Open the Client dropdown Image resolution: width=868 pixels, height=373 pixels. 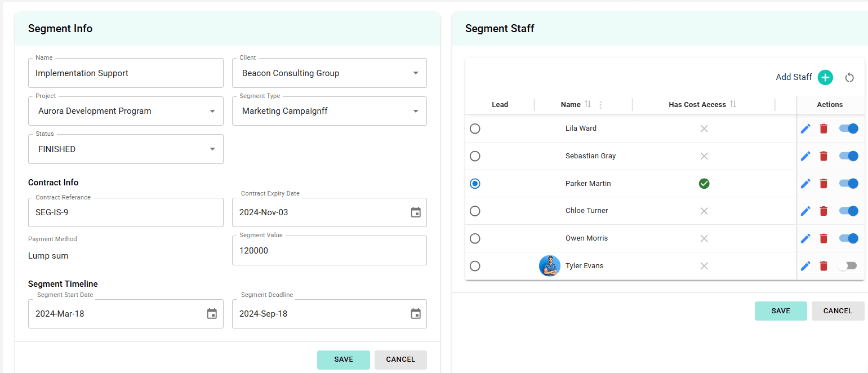click(415, 73)
